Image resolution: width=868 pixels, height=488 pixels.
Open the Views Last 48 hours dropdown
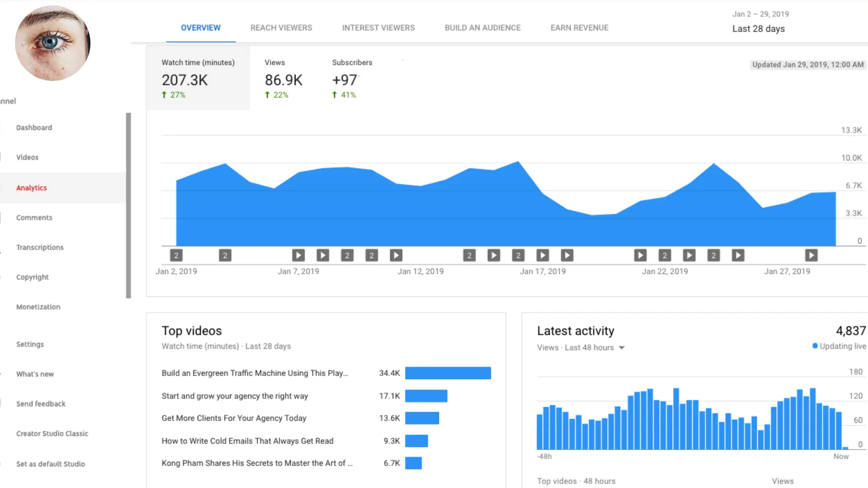621,347
